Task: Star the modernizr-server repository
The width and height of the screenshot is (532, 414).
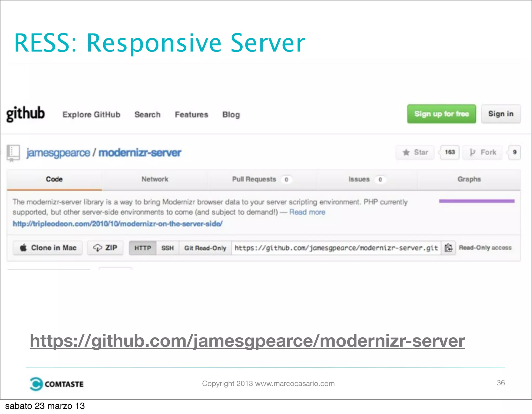Action: 415,152
